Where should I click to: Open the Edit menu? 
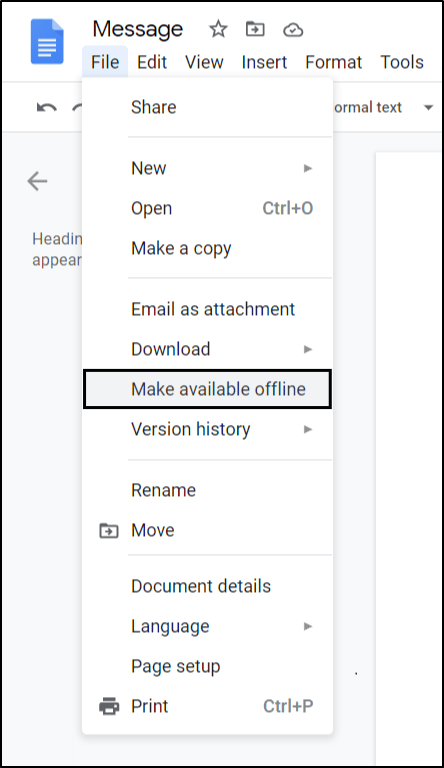tap(152, 62)
